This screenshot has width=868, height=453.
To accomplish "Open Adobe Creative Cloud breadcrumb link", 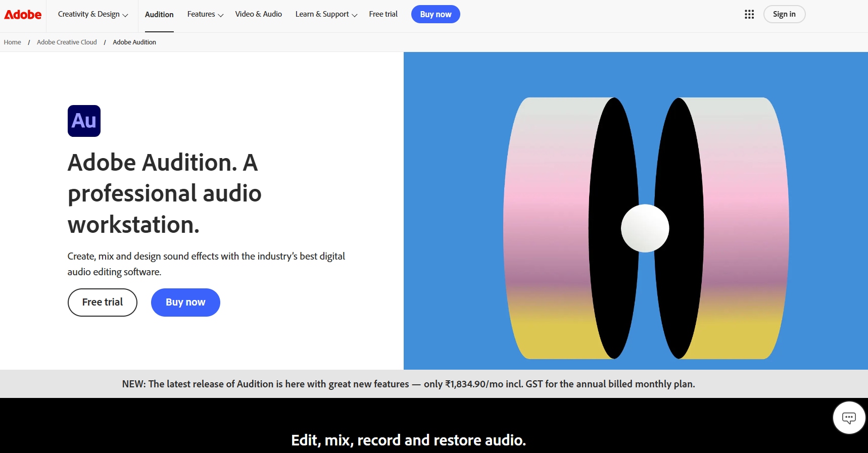I will (x=67, y=42).
